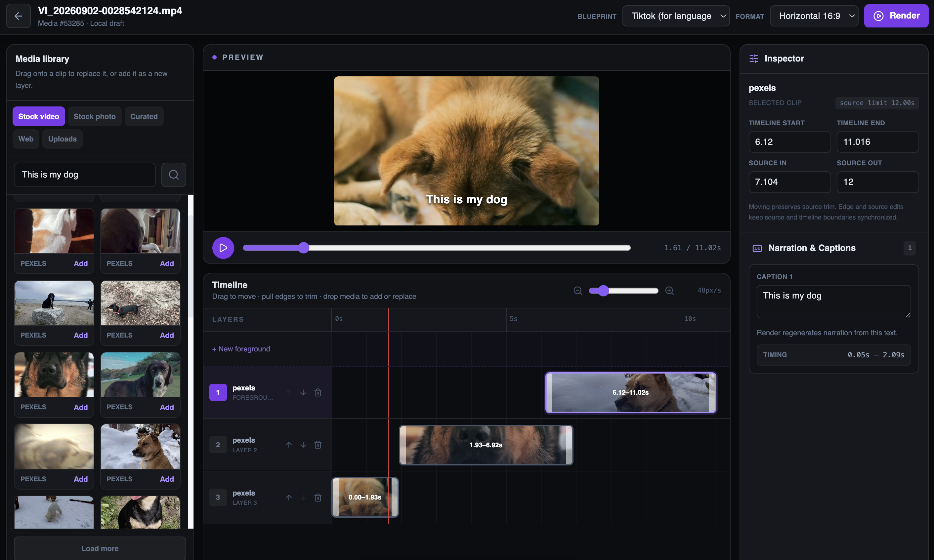934x560 pixels.
Task: Select the 0.00–1.93s timeline clip
Action: click(365, 498)
